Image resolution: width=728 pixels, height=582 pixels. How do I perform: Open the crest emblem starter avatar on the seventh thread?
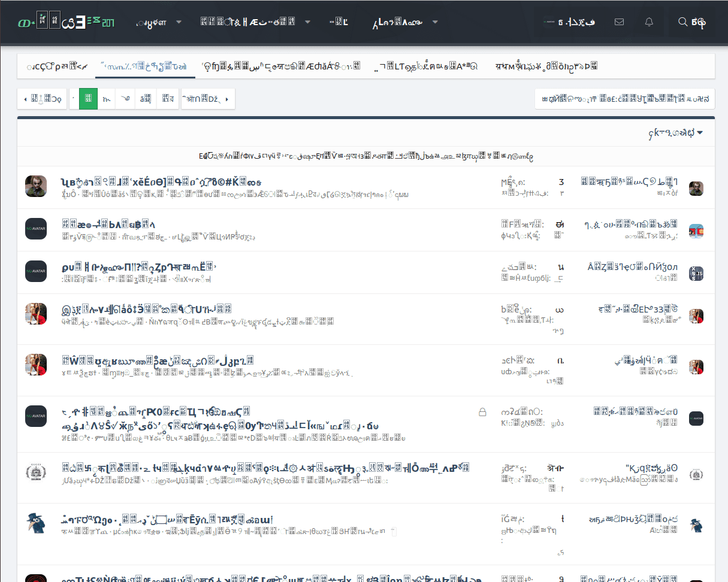[x=36, y=472]
